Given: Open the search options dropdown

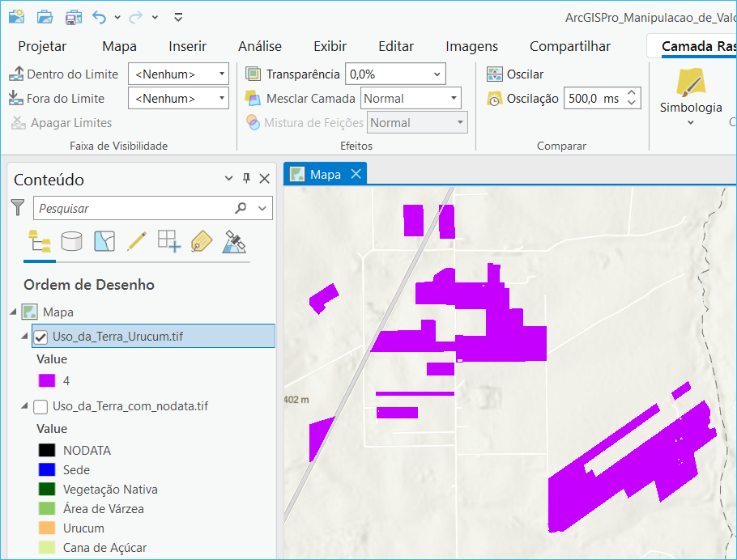Looking at the screenshot, I should pos(262,208).
